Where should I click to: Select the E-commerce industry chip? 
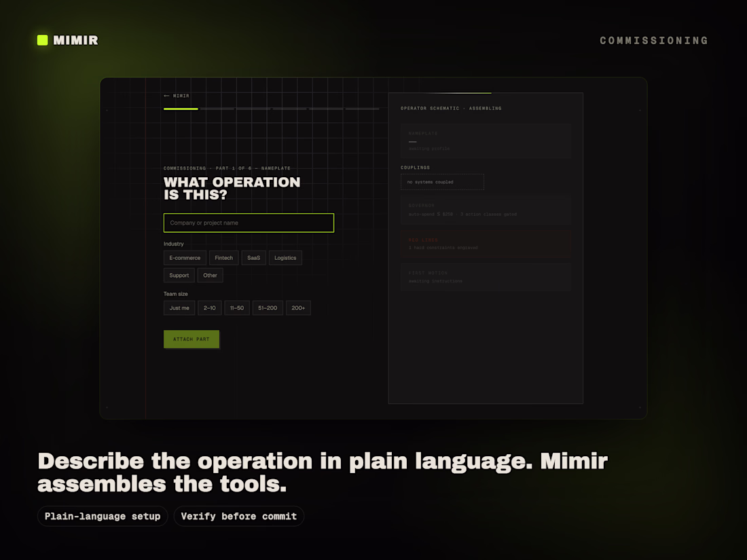pos(185,258)
